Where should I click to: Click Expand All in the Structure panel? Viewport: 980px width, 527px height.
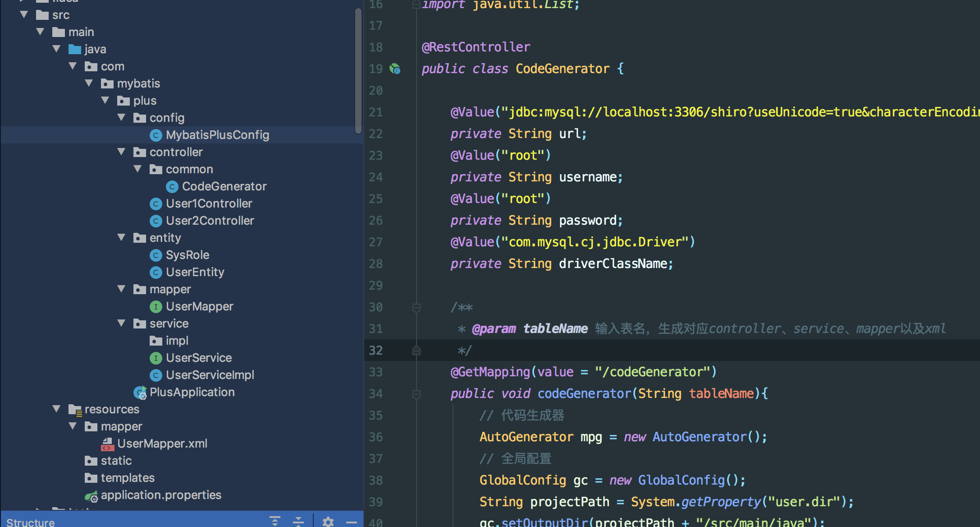pos(275,522)
